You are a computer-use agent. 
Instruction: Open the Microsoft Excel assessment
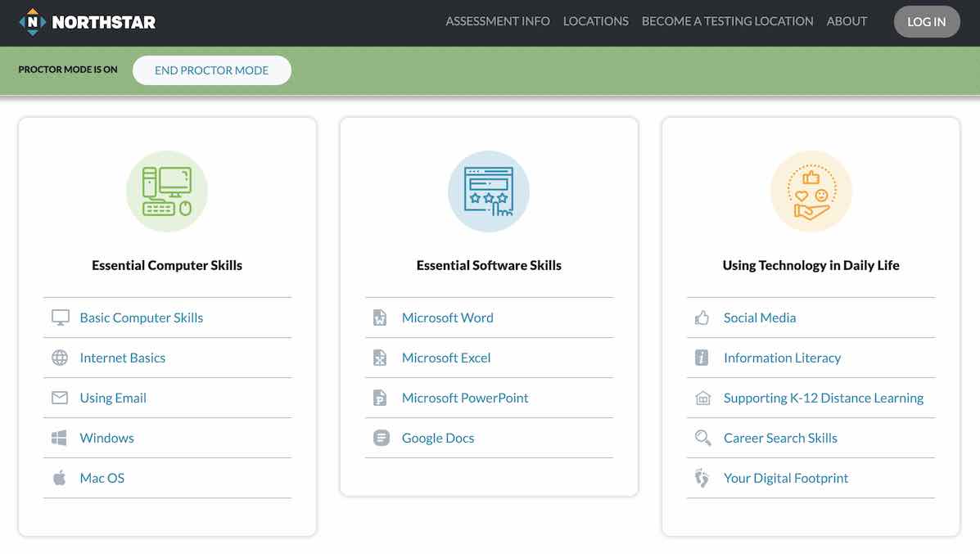(x=446, y=358)
